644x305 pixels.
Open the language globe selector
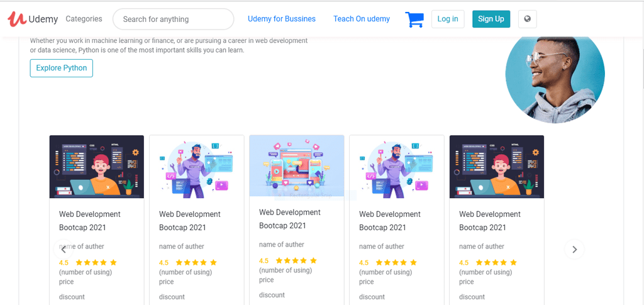point(528,19)
